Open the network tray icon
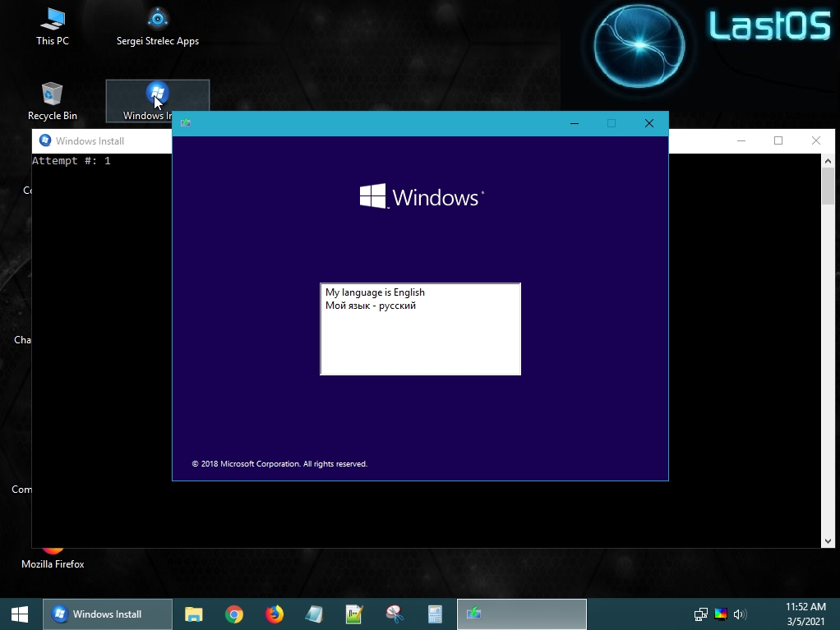 [701, 614]
